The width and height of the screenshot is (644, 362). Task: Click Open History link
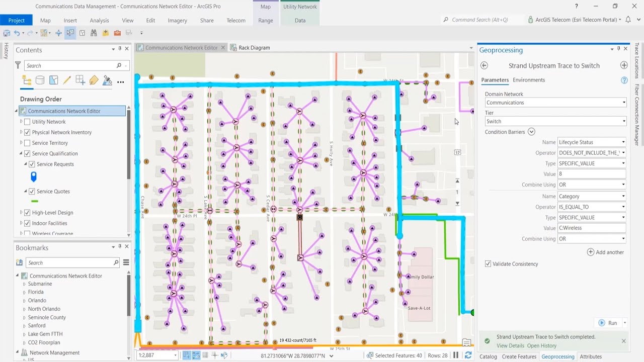pos(542,346)
